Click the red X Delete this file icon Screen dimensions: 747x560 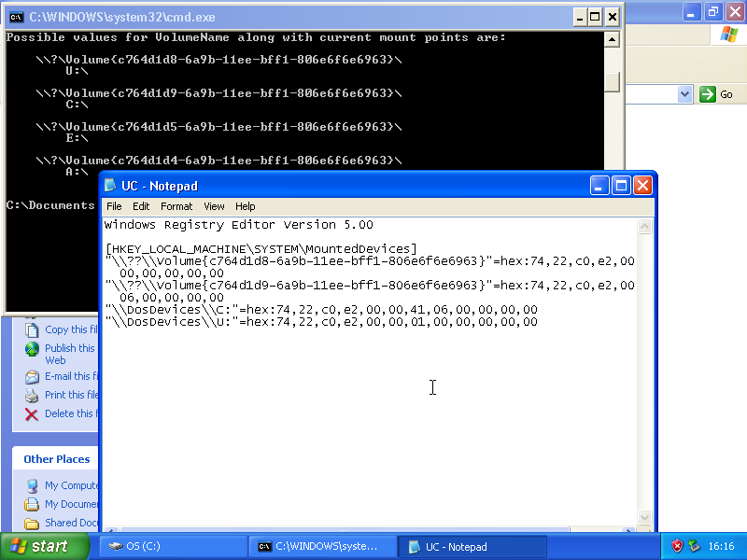point(32,414)
